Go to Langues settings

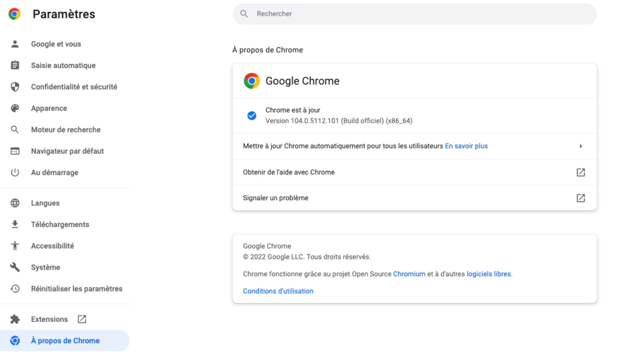coord(45,203)
